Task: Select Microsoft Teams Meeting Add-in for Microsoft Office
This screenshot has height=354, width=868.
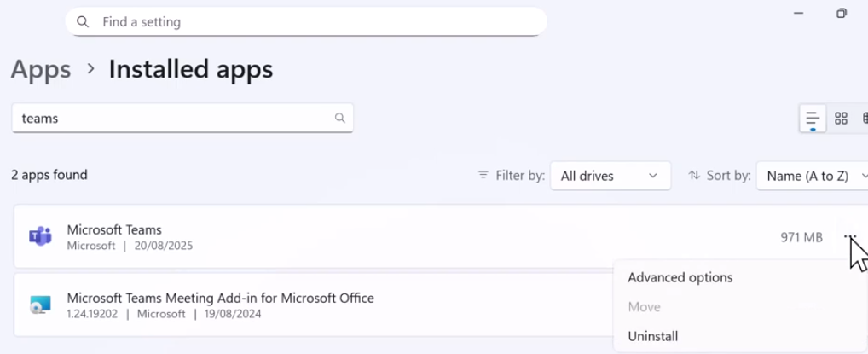Action: 220,298
